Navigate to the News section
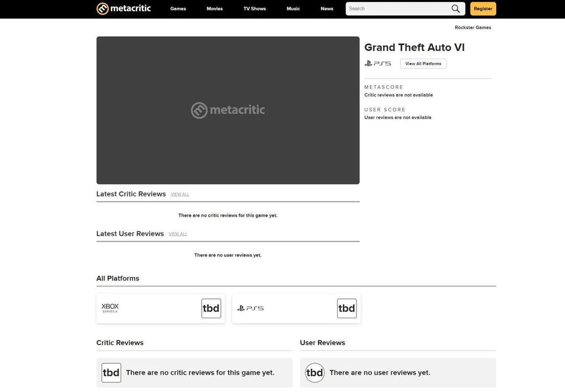 (x=327, y=8)
